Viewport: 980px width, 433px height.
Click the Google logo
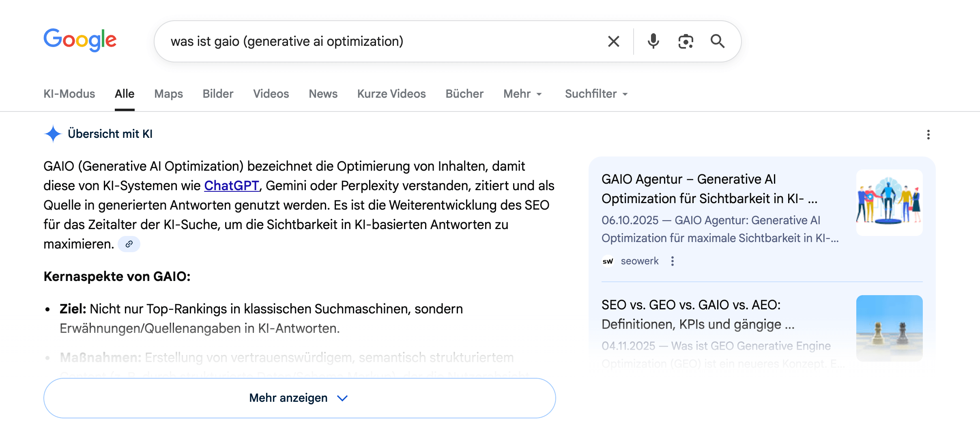tap(80, 39)
